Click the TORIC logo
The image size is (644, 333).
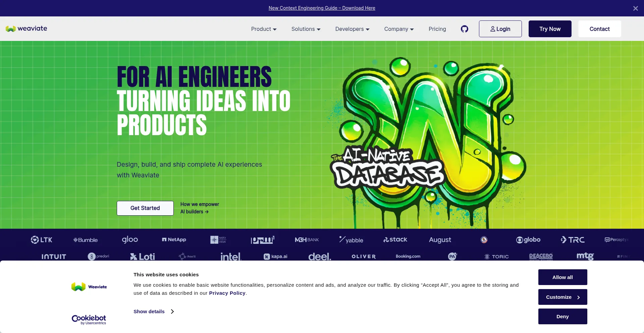[x=496, y=257]
